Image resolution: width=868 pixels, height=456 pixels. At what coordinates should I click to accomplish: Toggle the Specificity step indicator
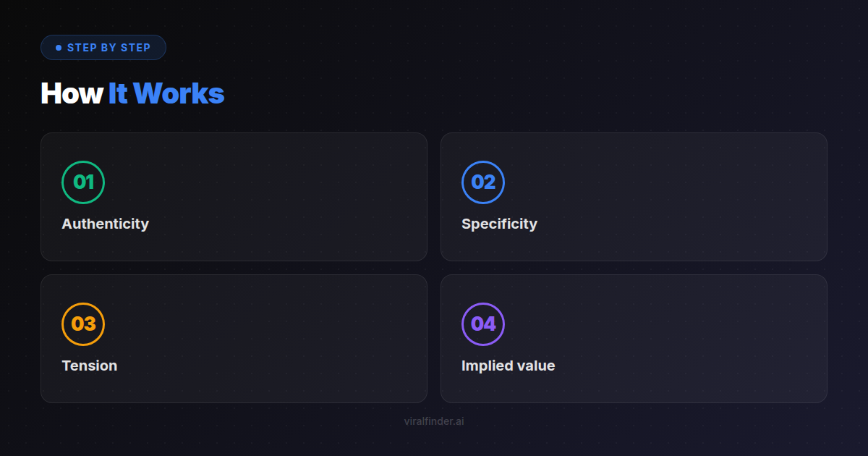[483, 182]
